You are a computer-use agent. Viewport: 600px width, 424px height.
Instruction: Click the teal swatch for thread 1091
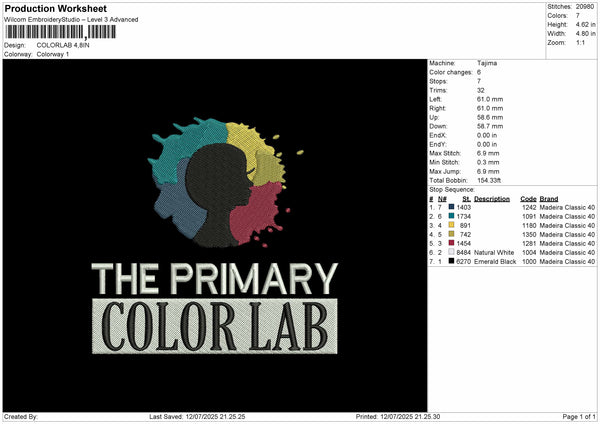452,216
